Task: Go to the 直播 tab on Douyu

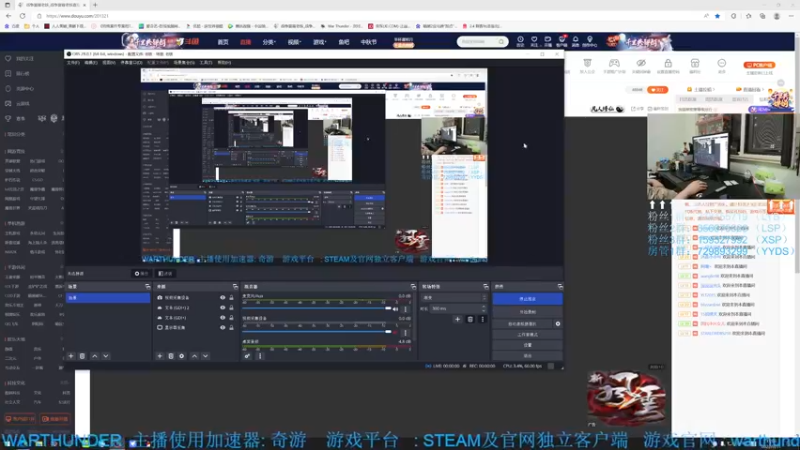Action: pyautogui.click(x=245, y=42)
